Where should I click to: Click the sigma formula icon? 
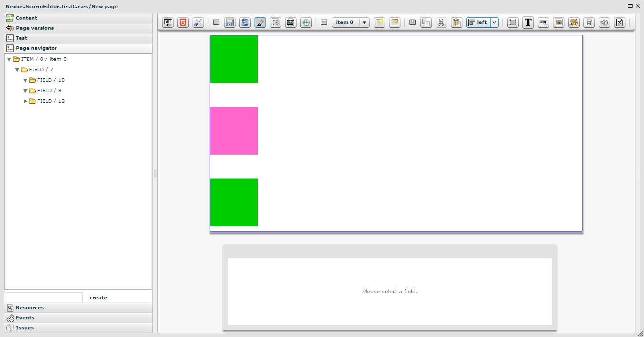coord(619,22)
